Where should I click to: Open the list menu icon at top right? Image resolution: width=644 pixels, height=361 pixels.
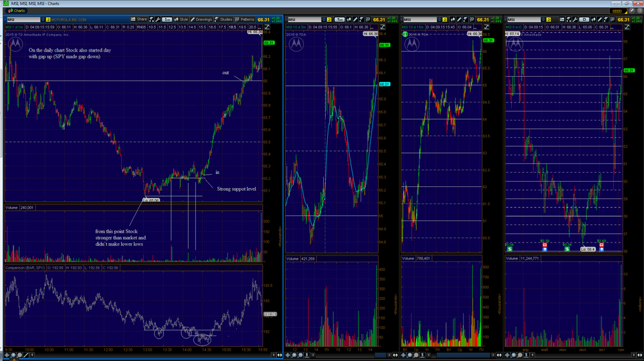[x=640, y=11]
